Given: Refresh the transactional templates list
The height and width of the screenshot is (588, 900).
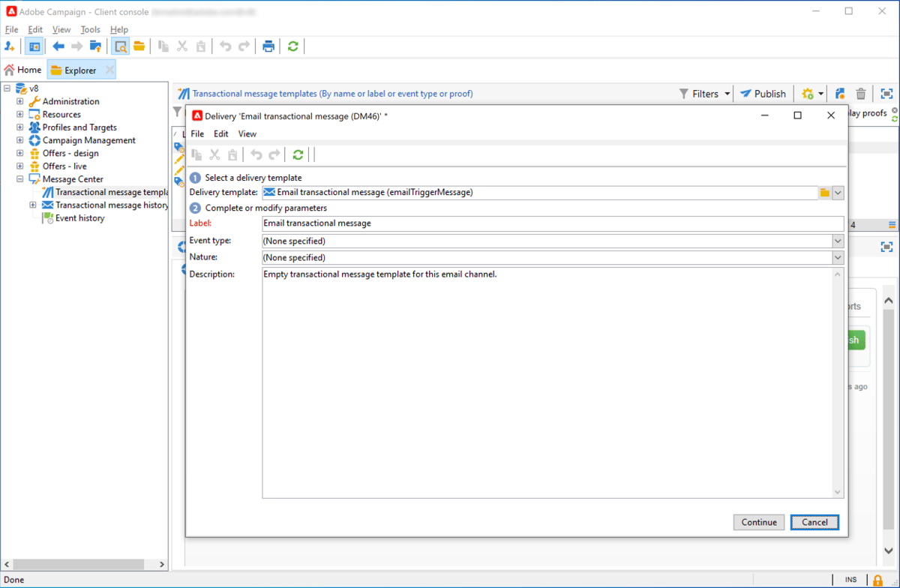Looking at the screenshot, I should 292,46.
